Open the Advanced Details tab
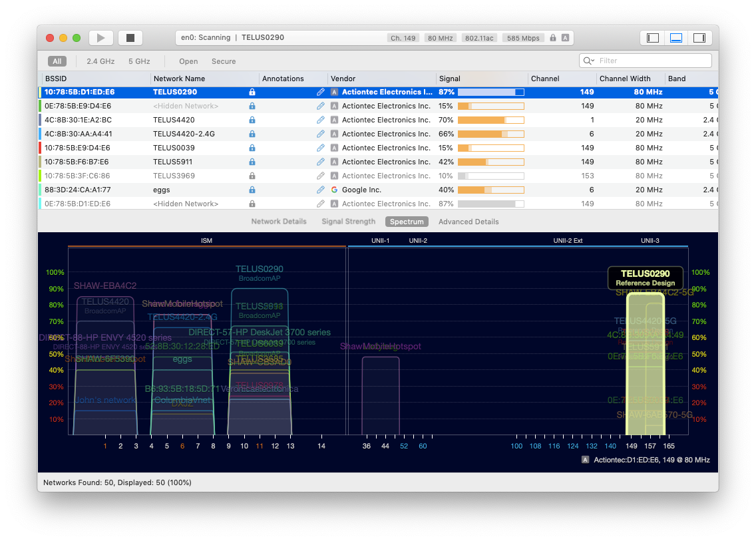 coord(468,222)
